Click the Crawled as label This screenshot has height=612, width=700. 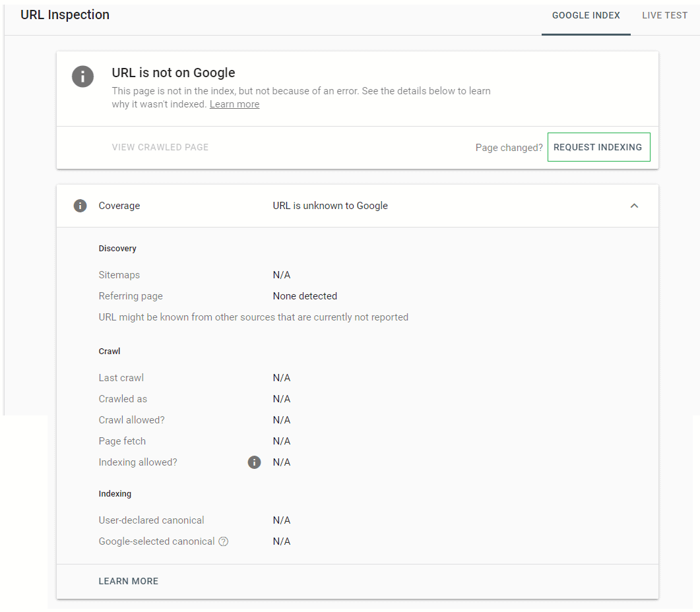(123, 398)
